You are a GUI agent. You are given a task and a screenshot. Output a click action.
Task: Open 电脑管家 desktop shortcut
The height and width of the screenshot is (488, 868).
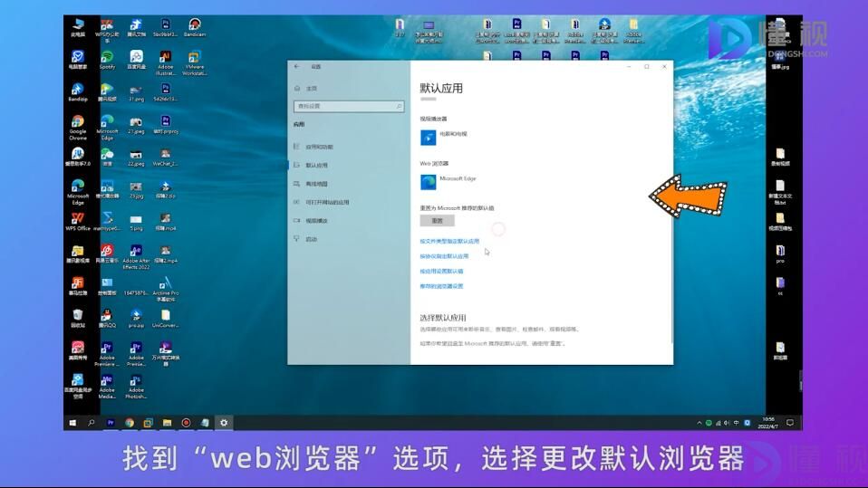78,60
